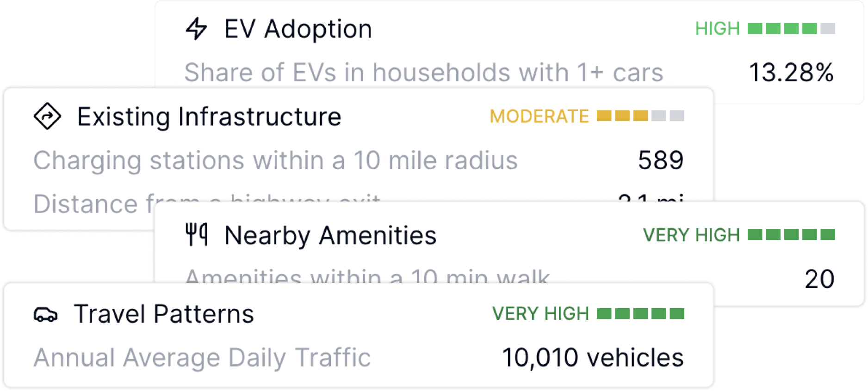Click the EV Adoption green rating bar

[x=791, y=29]
